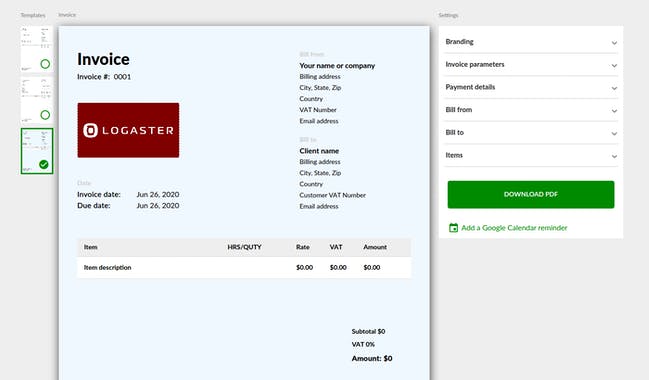
Task: Open the Bill from settings label
Action: tap(459, 110)
